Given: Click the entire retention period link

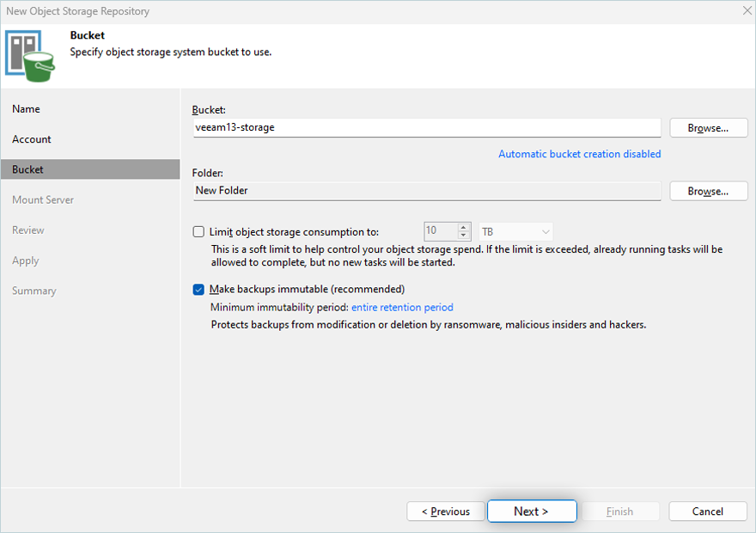Looking at the screenshot, I should coord(402,307).
